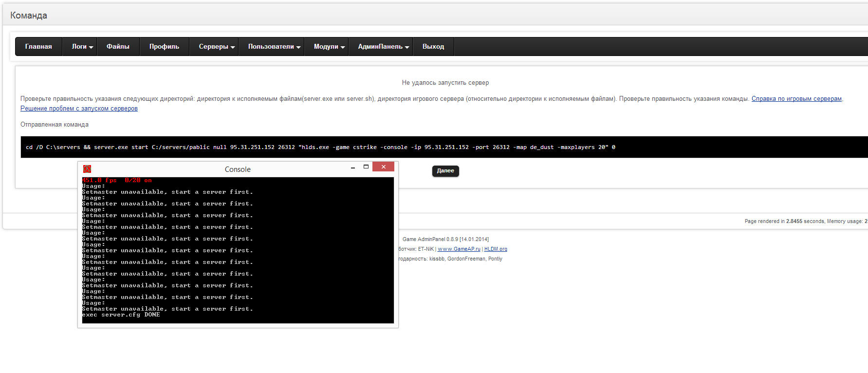Open the Главная menu item
The image size is (868, 373).
click(38, 47)
